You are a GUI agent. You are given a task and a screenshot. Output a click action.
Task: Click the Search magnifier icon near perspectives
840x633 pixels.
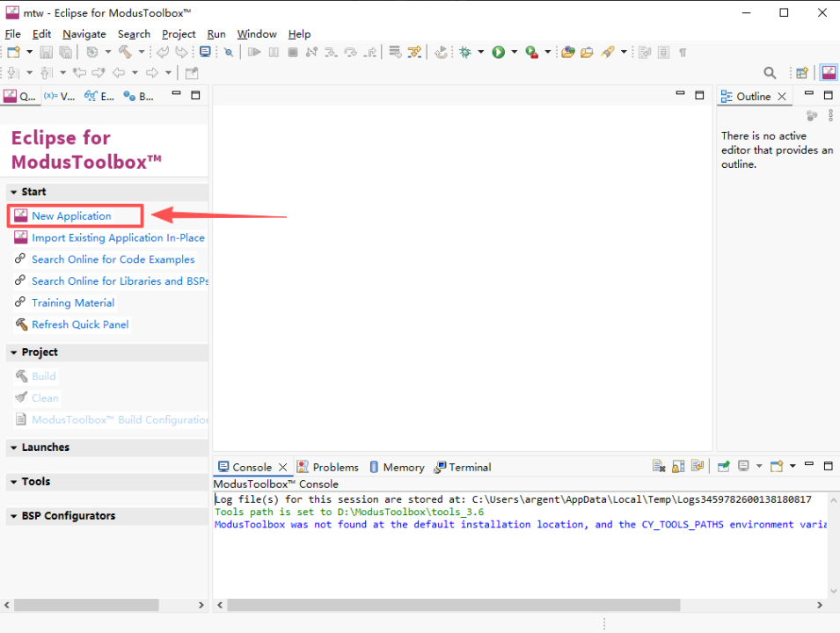pos(770,73)
